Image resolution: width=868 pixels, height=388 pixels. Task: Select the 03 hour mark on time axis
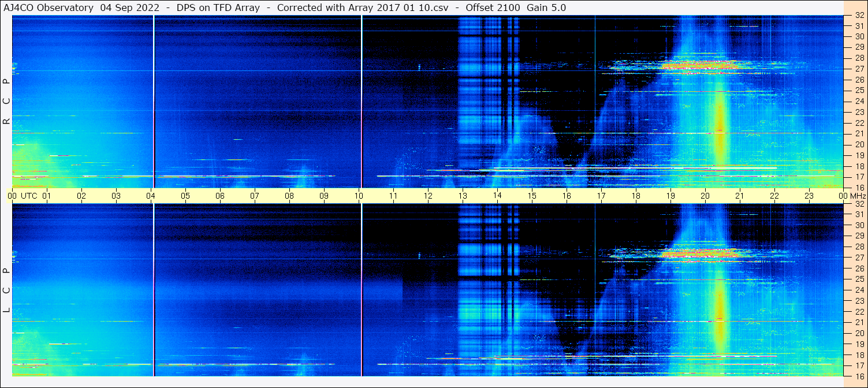116,196
